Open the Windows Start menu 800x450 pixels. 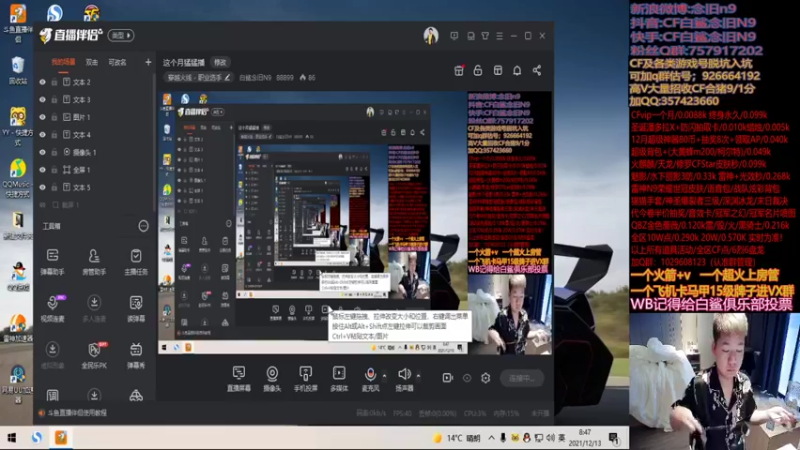pos(11,438)
